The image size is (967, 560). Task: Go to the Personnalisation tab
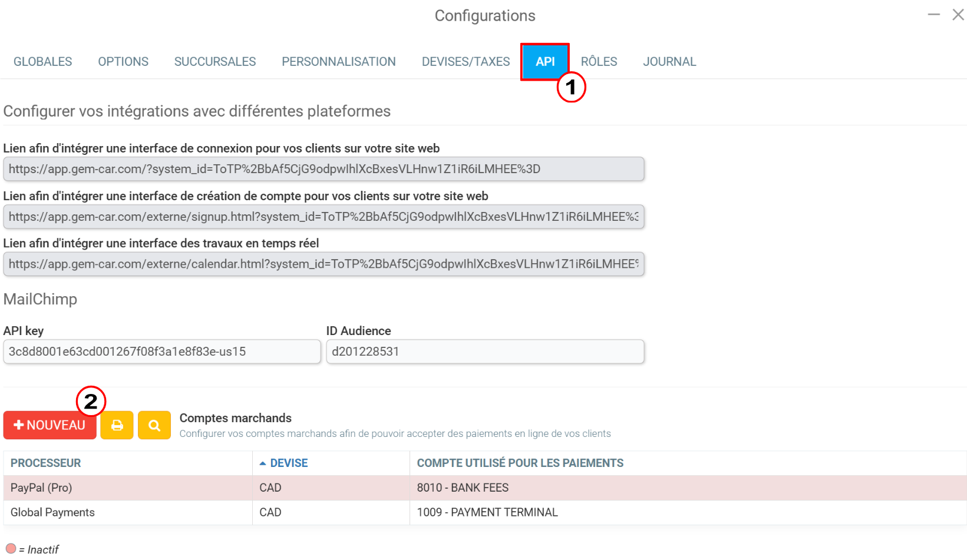click(339, 62)
